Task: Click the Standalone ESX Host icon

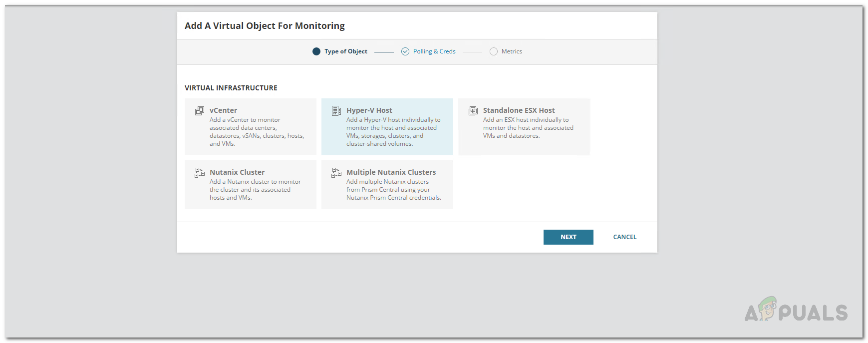Action: (473, 111)
